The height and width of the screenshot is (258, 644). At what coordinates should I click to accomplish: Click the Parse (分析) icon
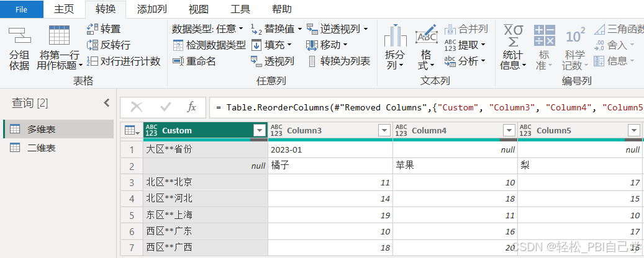451,61
